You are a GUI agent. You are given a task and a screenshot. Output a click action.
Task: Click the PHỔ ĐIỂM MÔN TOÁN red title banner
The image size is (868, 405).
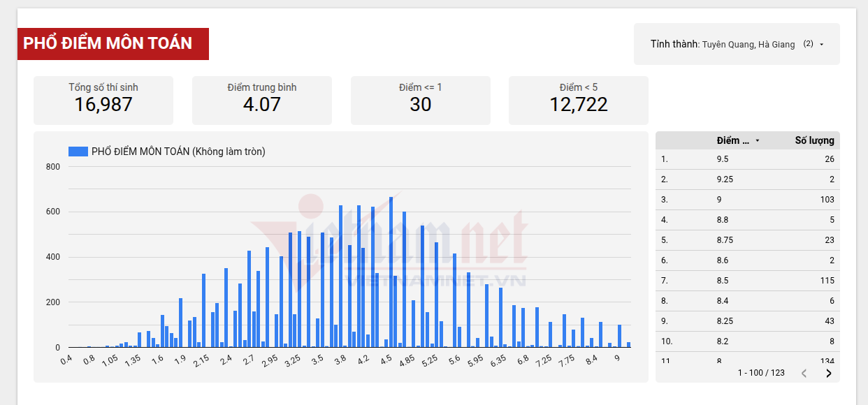(113, 44)
